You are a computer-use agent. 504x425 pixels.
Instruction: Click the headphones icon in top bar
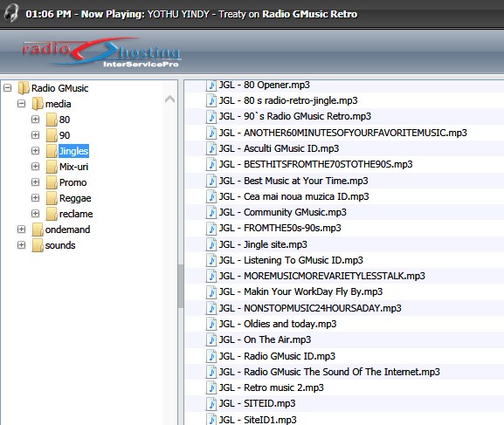click(11, 13)
